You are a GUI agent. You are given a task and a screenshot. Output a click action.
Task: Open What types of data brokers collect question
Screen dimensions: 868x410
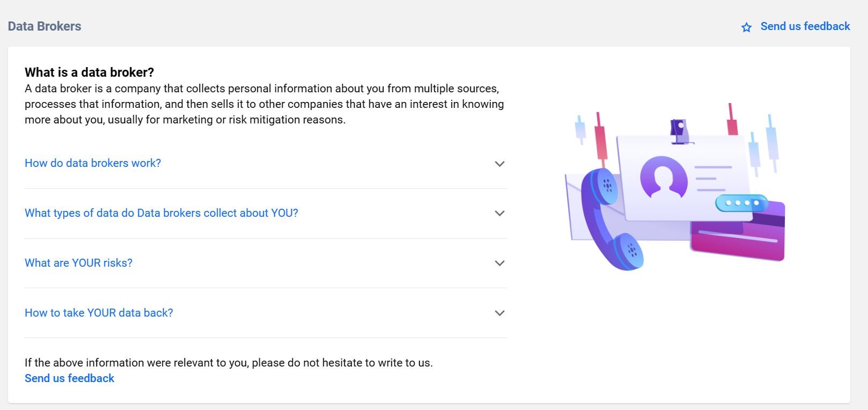tap(161, 213)
